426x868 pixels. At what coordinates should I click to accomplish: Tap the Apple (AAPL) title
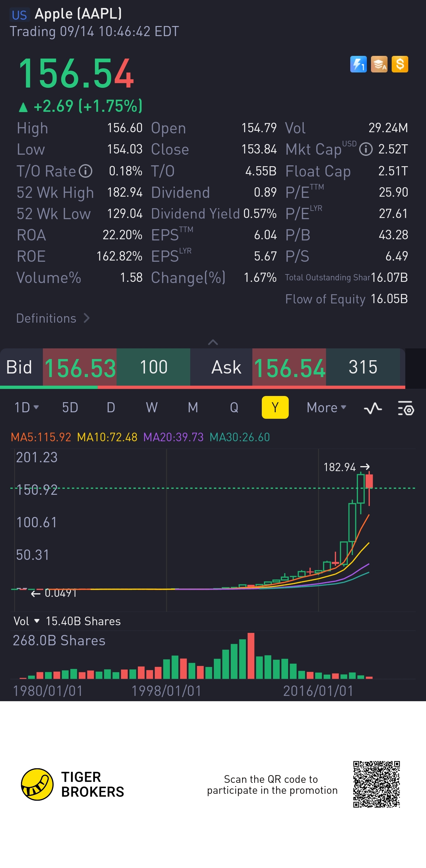point(78,14)
